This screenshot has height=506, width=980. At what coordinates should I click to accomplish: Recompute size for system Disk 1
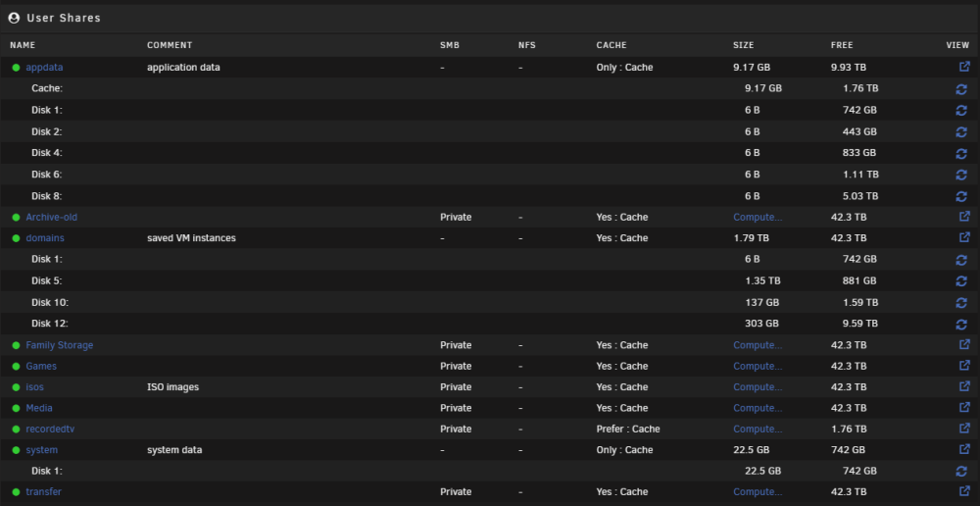961,471
